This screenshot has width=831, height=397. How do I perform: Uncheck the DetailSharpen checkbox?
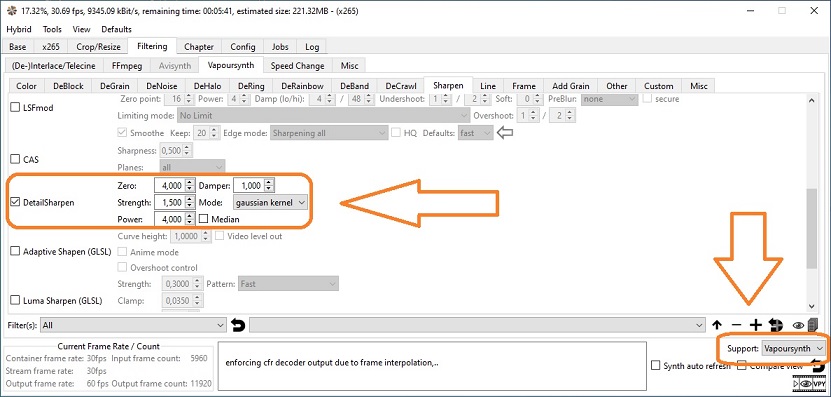click(15, 202)
